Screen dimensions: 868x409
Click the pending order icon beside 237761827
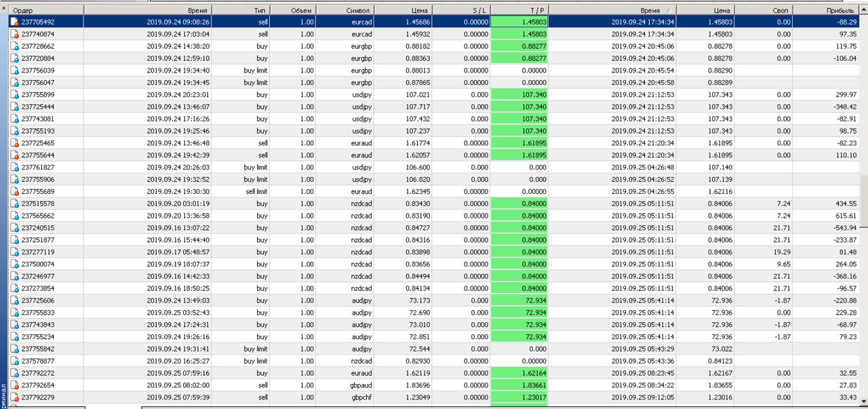(14, 167)
